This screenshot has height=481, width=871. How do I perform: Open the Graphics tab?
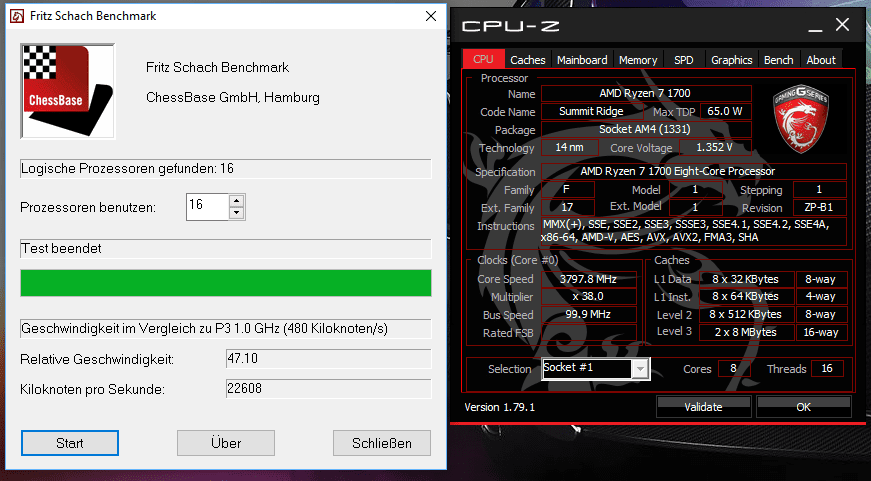coord(731,60)
